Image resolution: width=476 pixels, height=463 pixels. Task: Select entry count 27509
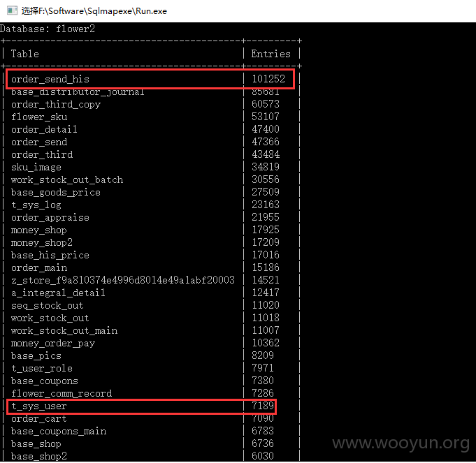pyautogui.click(x=266, y=192)
